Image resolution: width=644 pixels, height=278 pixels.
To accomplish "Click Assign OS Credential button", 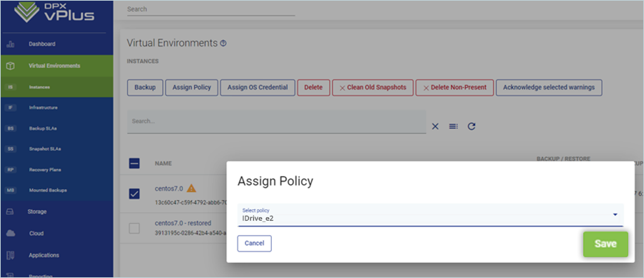I will click(258, 87).
